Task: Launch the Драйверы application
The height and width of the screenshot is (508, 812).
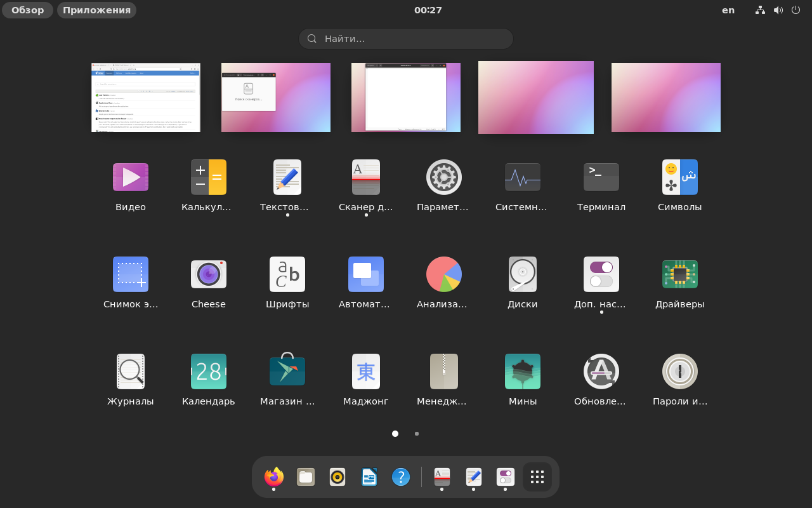Action: click(x=679, y=274)
